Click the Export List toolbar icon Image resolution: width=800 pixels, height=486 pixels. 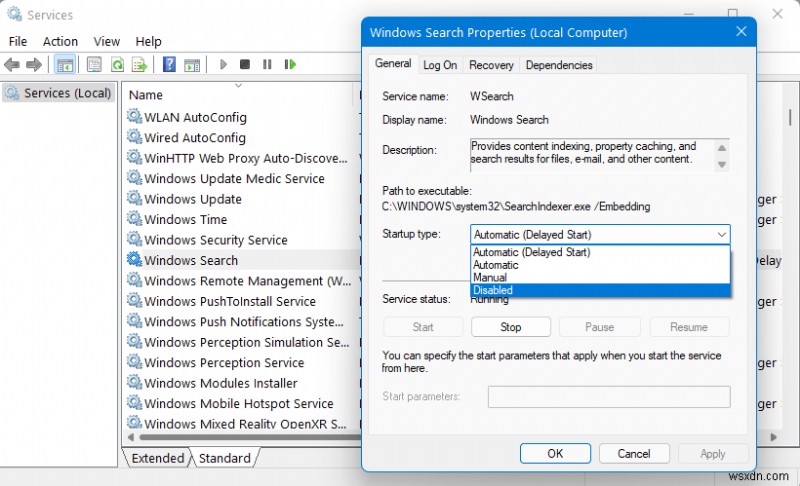pyautogui.click(x=139, y=65)
